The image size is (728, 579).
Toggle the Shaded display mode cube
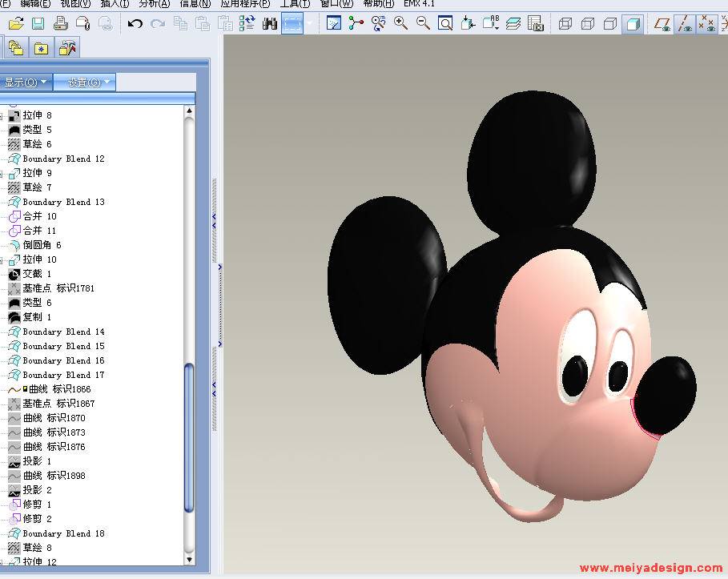pos(633,24)
